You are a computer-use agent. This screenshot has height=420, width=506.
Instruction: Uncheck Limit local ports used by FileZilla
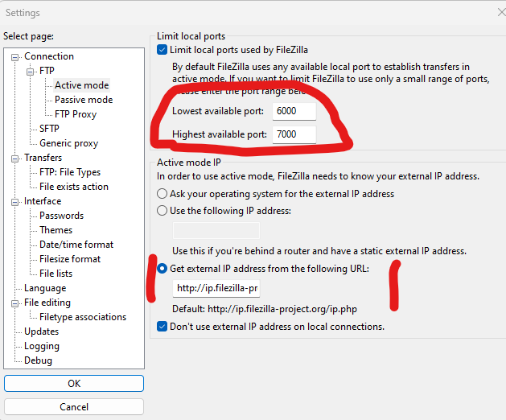pyautogui.click(x=162, y=50)
